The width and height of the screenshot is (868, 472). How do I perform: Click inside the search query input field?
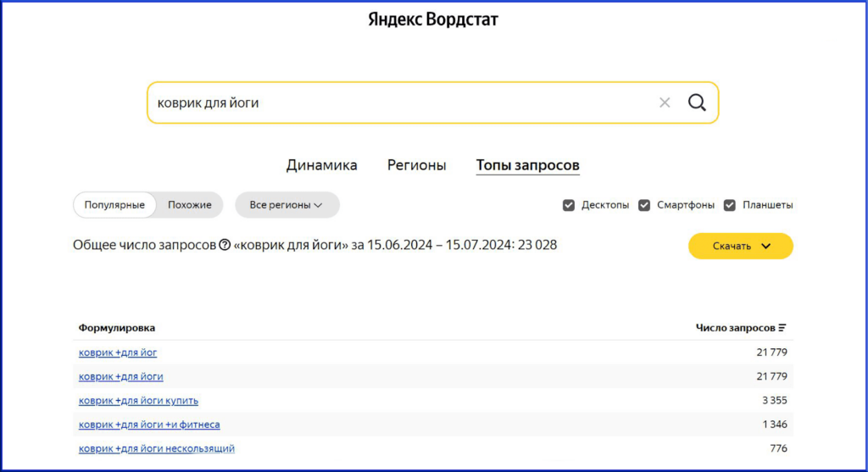coord(398,103)
